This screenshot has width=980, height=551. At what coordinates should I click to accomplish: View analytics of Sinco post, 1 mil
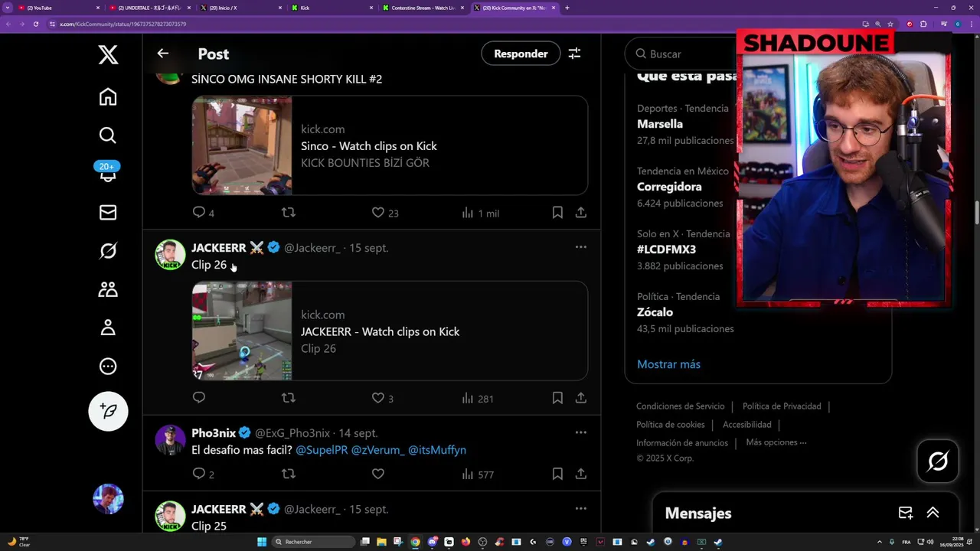pos(480,213)
